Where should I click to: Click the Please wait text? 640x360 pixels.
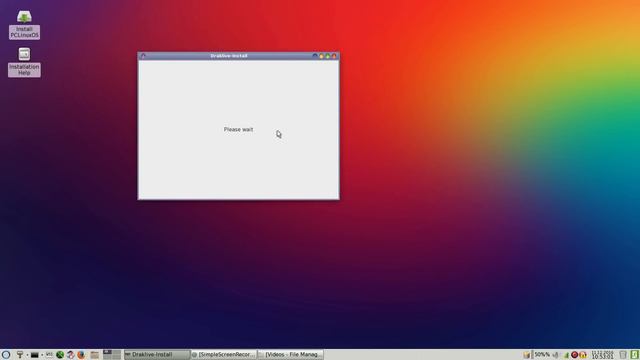[238, 129]
